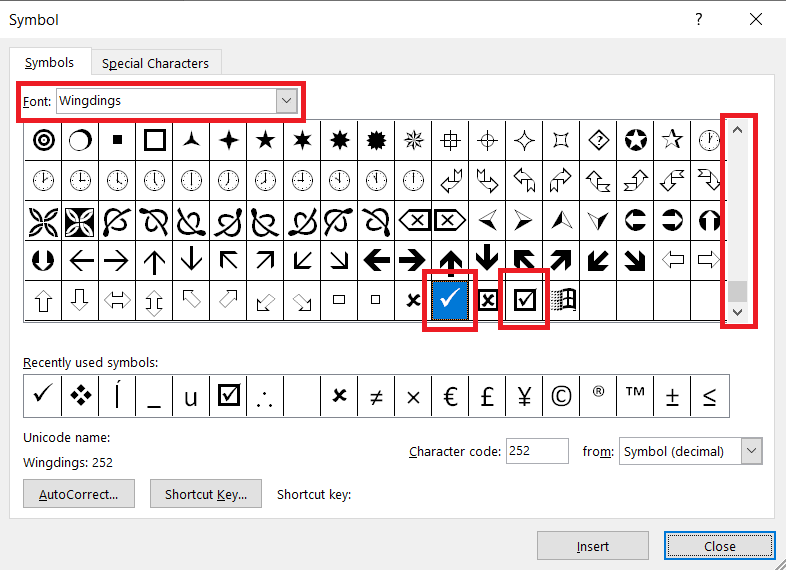The height and width of the screenshot is (570, 786).
Task: Select the hollow left-right double arrow symbol
Action: coord(117,300)
